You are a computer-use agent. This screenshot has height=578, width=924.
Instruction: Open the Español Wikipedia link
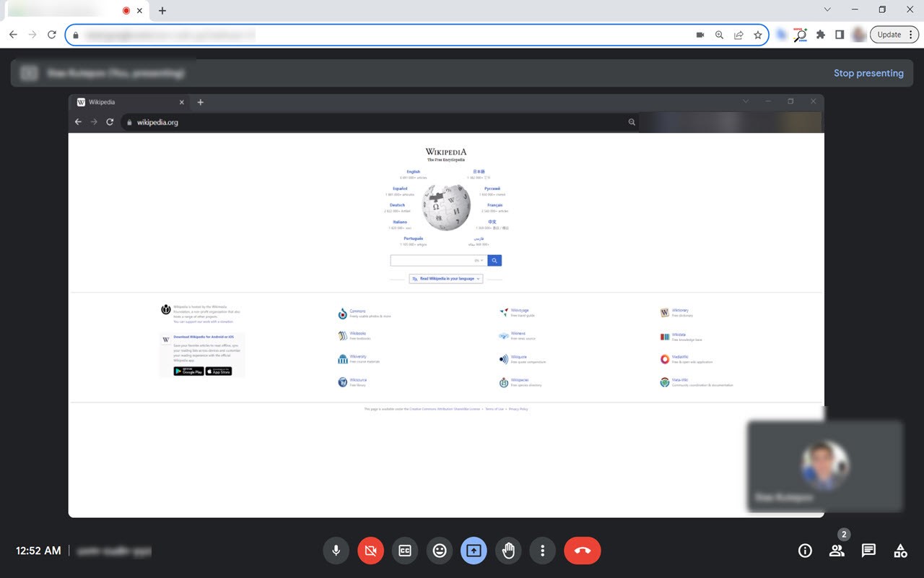point(400,189)
